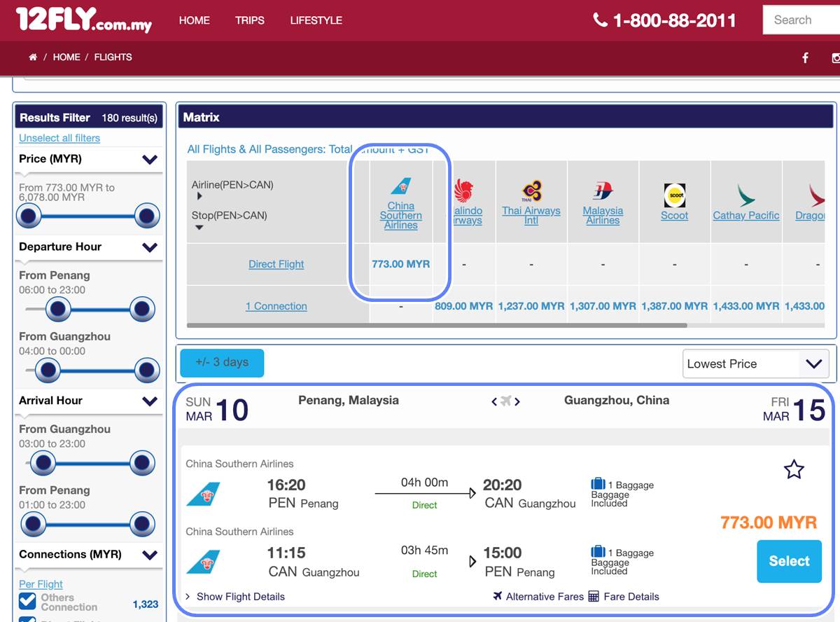
Task: Collapse the Price (MYR) filter section
Action: 150,160
